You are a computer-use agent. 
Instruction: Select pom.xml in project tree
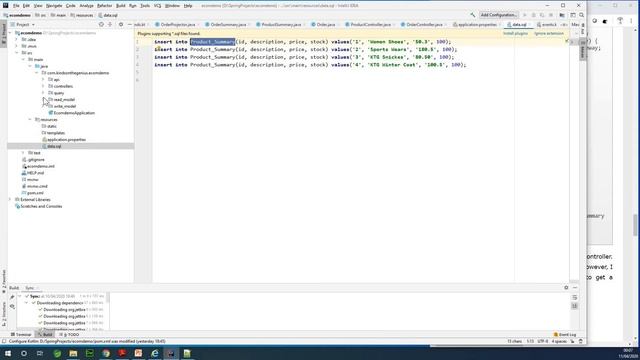pyautogui.click(x=32, y=193)
